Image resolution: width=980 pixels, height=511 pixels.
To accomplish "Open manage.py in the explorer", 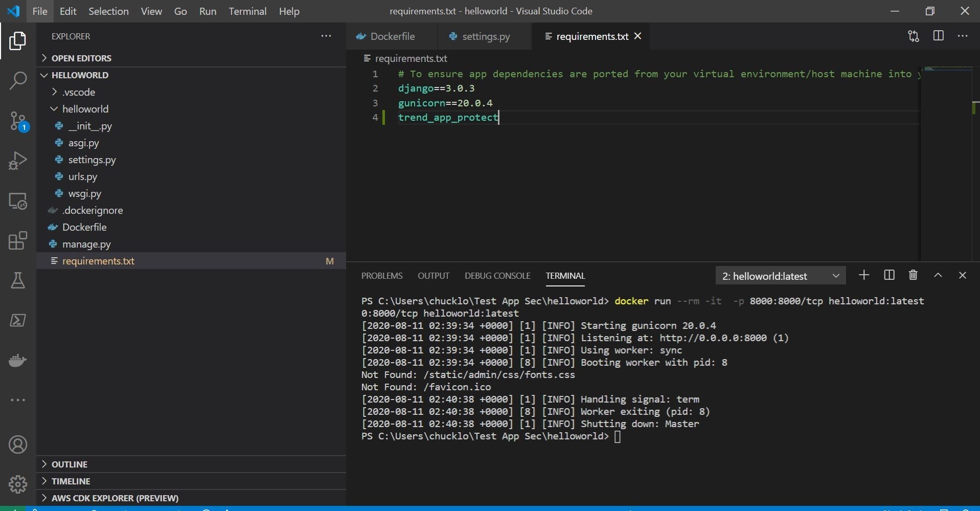I will 191,244.
